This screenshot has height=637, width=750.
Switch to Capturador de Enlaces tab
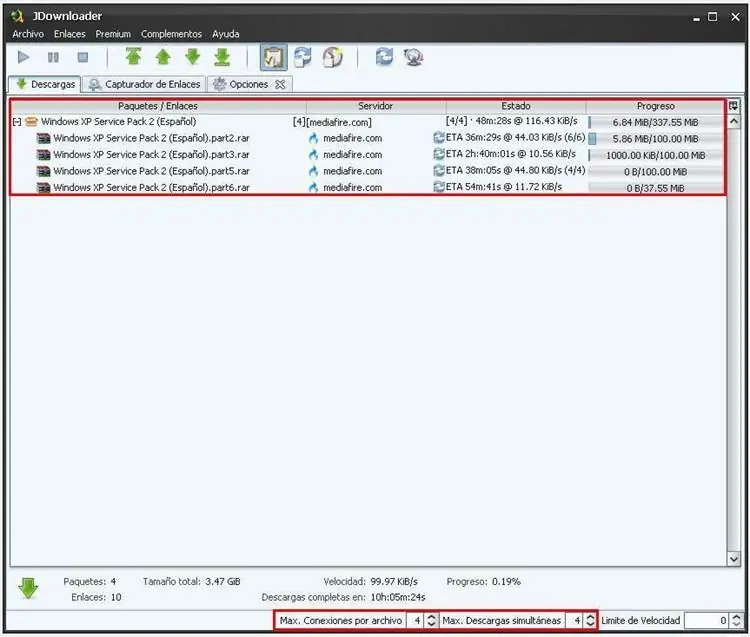point(144,84)
